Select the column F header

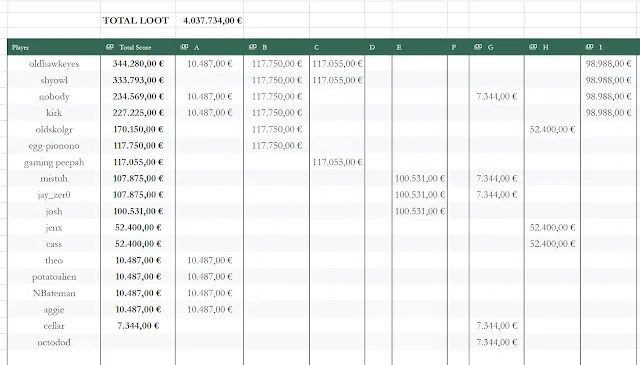[458, 47]
